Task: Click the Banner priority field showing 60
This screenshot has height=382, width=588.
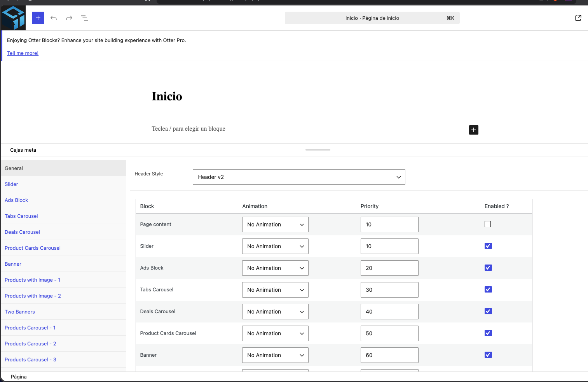Action: coord(389,355)
